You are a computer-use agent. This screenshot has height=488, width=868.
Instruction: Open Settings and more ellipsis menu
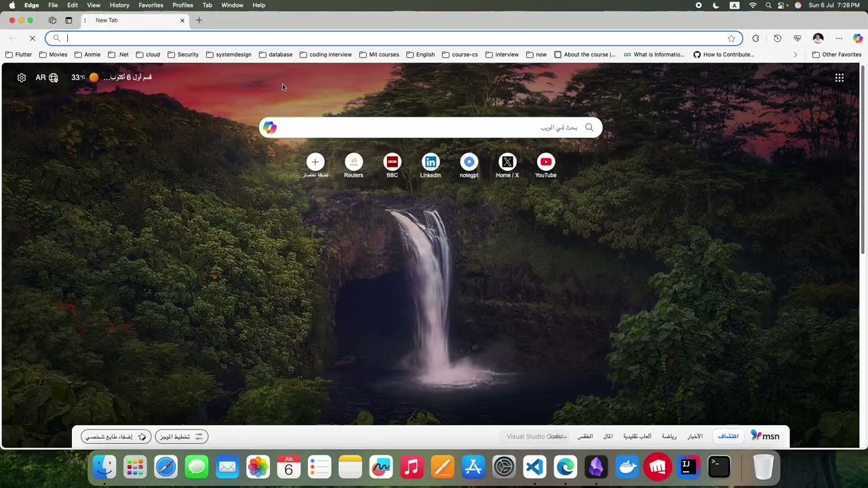839,39
